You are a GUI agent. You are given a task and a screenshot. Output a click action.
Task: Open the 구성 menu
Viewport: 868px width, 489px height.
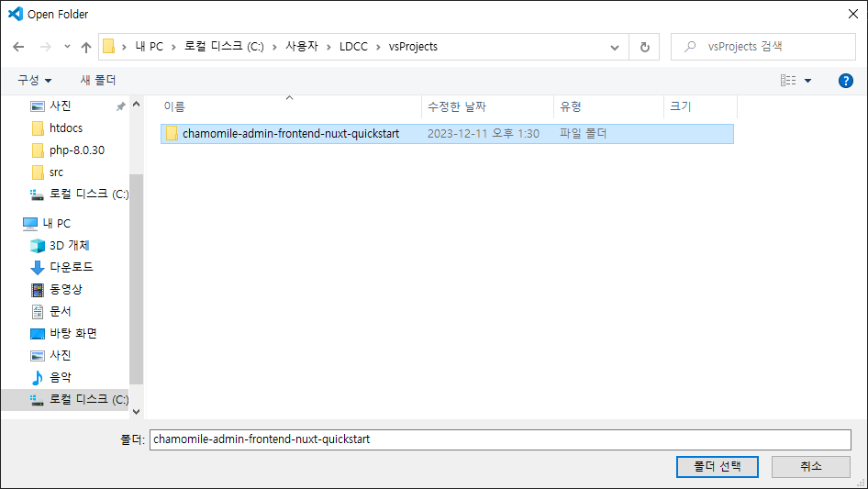coord(34,81)
